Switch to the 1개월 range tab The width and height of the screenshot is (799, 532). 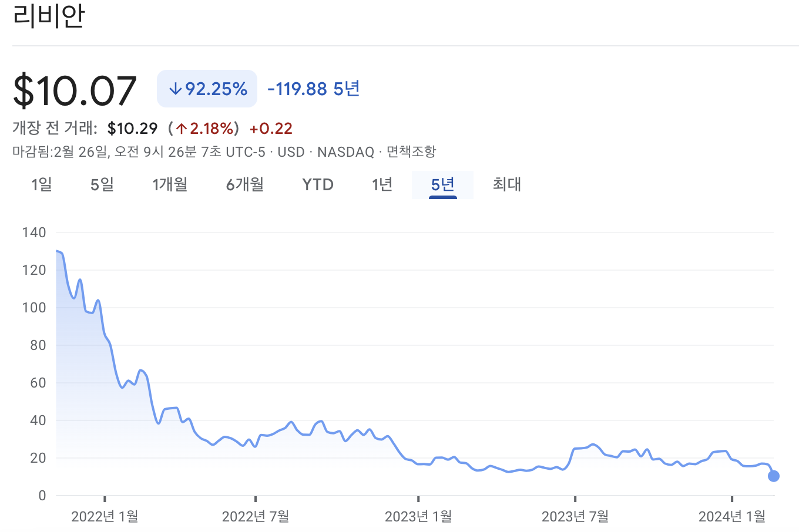[170, 184]
